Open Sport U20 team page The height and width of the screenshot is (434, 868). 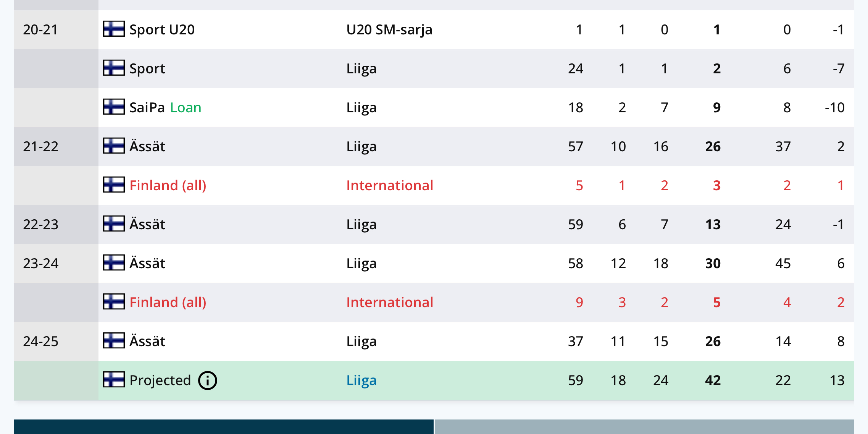pos(162,30)
